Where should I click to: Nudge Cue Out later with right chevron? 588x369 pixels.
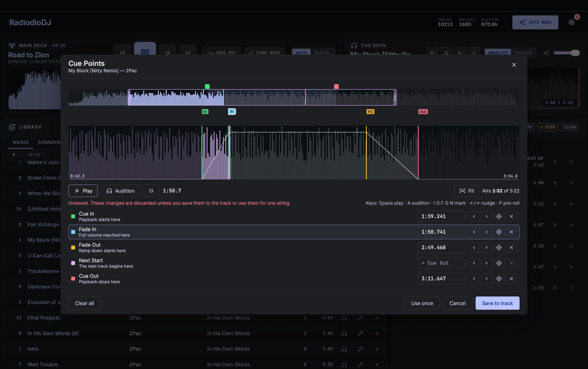pos(486,278)
